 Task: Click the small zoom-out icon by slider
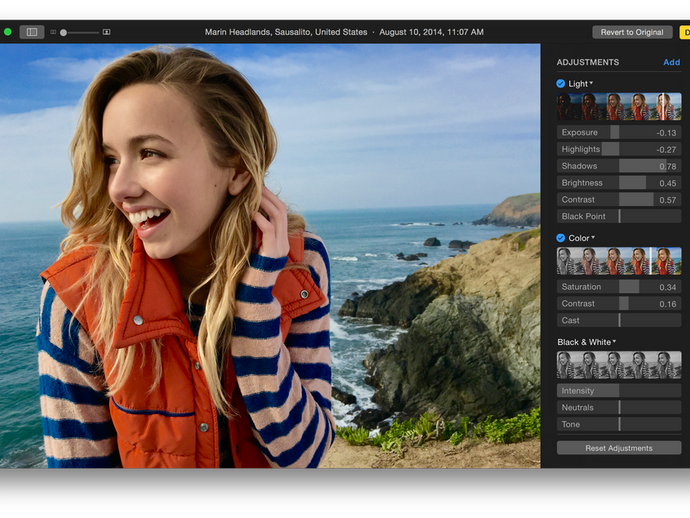click(53, 32)
